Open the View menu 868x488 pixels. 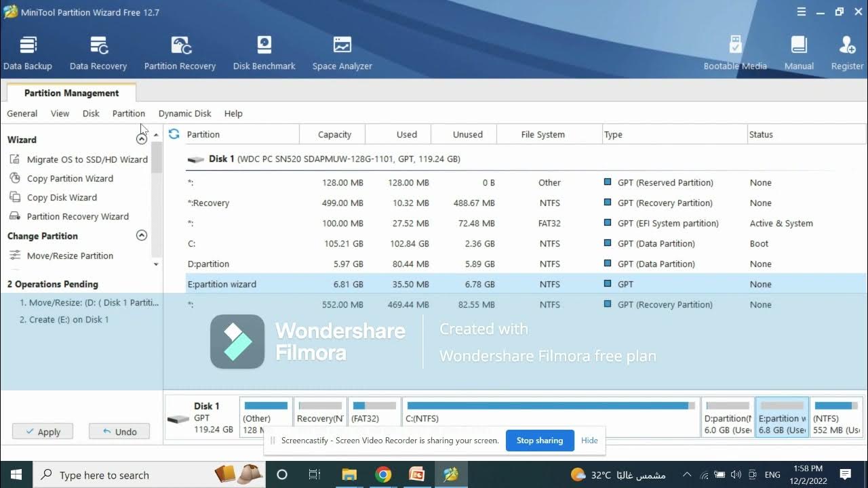[60, 113]
